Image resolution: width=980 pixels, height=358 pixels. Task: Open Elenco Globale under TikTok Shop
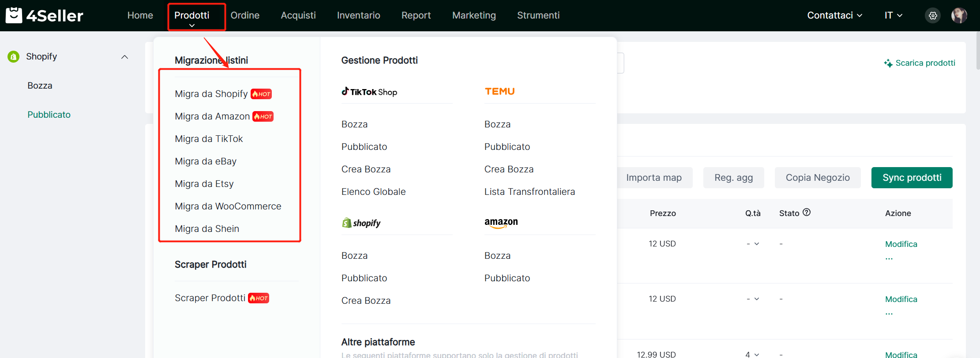pyautogui.click(x=373, y=192)
